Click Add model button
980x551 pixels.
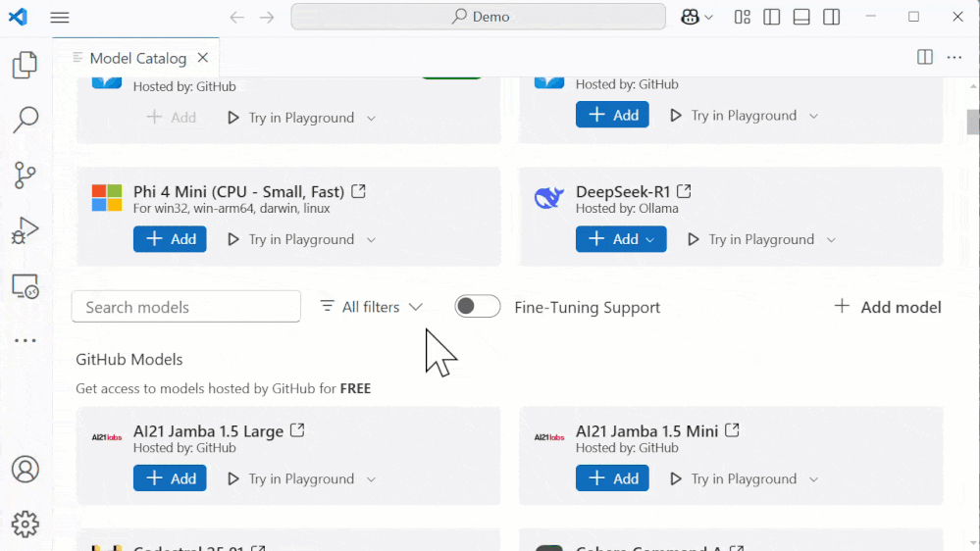point(888,307)
